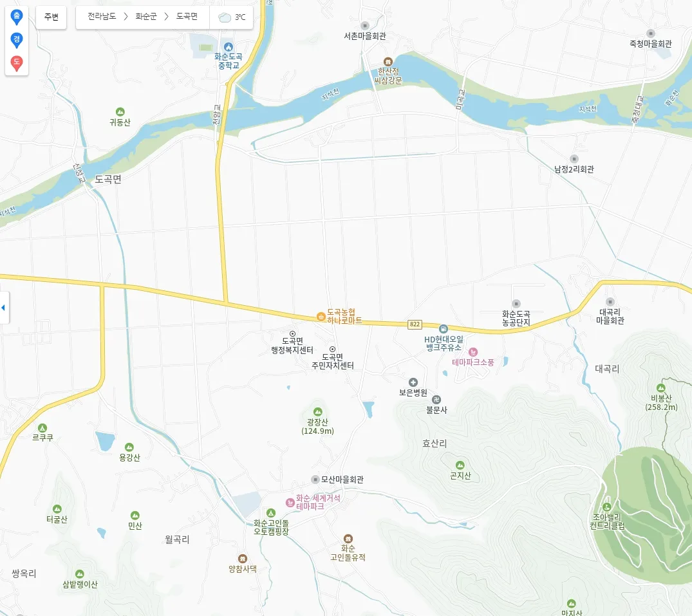This screenshot has width=692, height=616.
Task: Select the 보은병원 hospital icon
Action: [x=413, y=382]
